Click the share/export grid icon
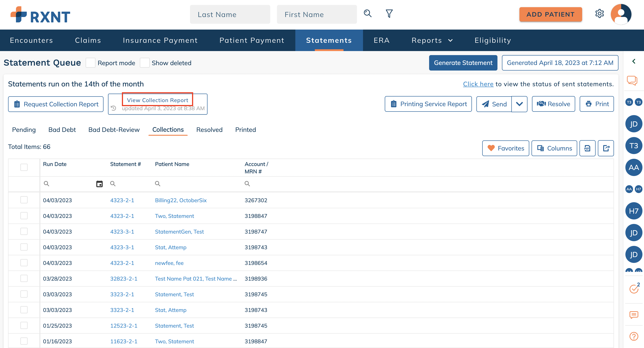Image resolution: width=644 pixels, height=348 pixels. click(606, 148)
